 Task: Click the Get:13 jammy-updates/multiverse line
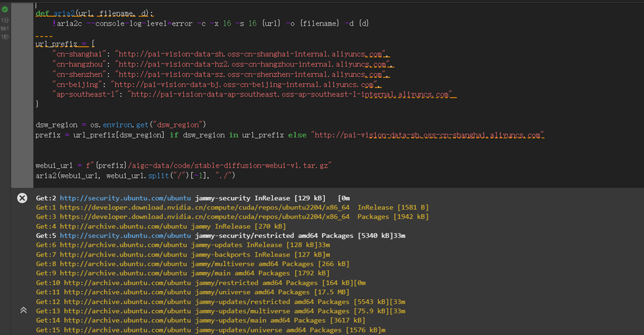[x=221, y=311]
